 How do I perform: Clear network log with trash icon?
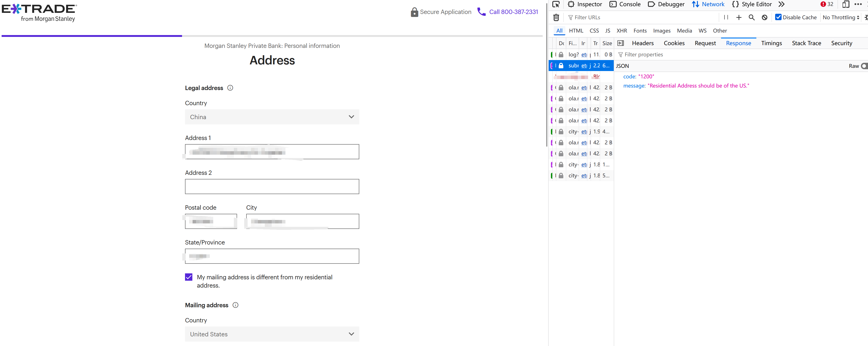pyautogui.click(x=556, y=17)
